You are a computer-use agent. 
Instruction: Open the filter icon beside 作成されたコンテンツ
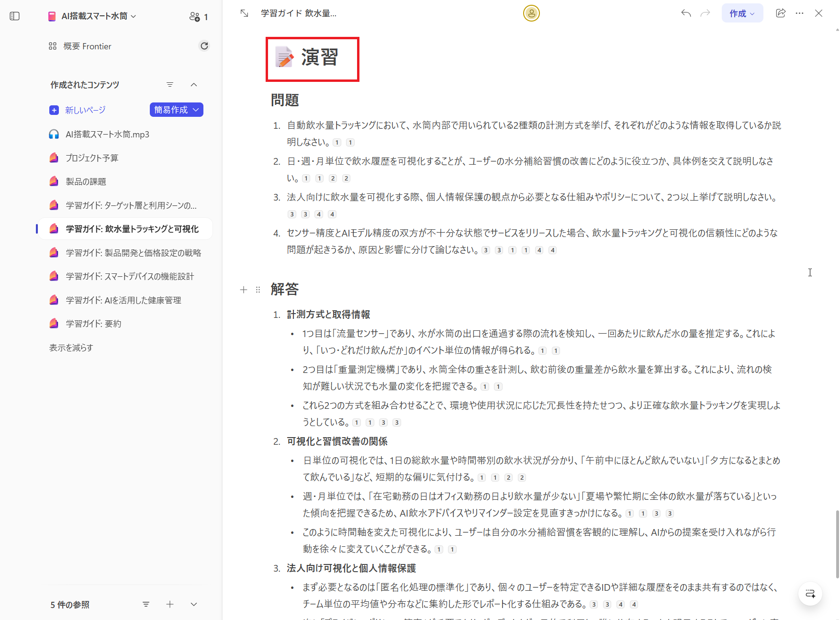pos(170,84)
